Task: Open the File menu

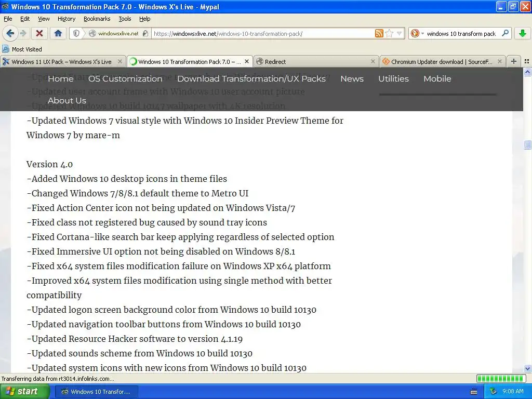Action: point(8,19)
